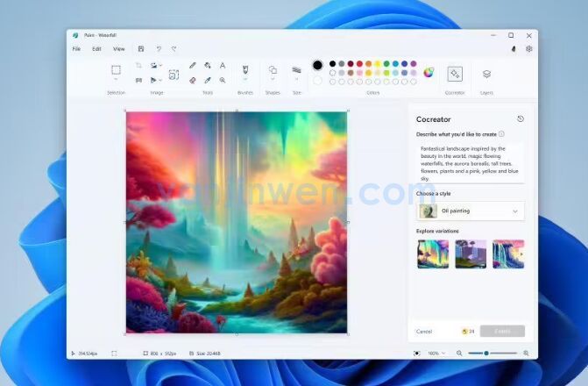
Task: Select the large white Color 2 swatch
Action: click(x=317, y=81)
